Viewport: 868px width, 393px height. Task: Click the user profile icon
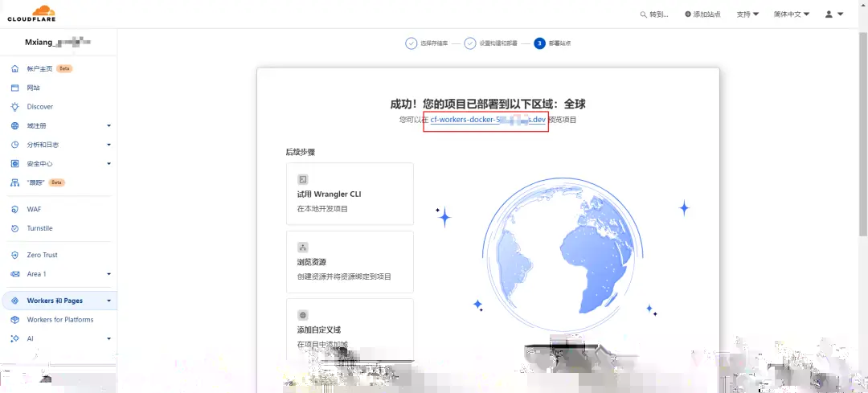(829, 14)
